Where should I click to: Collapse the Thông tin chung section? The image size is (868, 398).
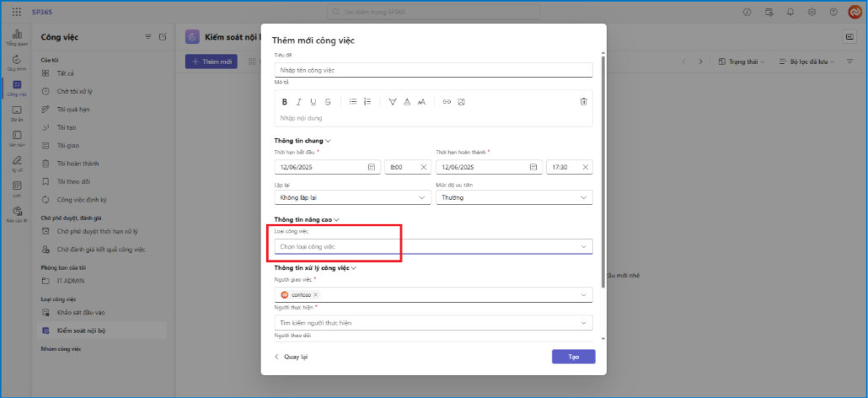click(328, 141)
